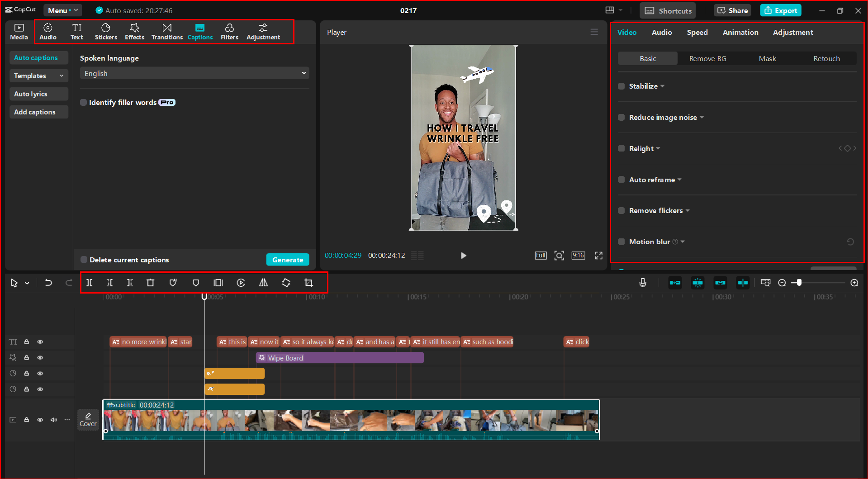The height and width of the screenshot is (479, 868).
Task: Toggle the Stabilize switch
Action: tap(621, 86)
